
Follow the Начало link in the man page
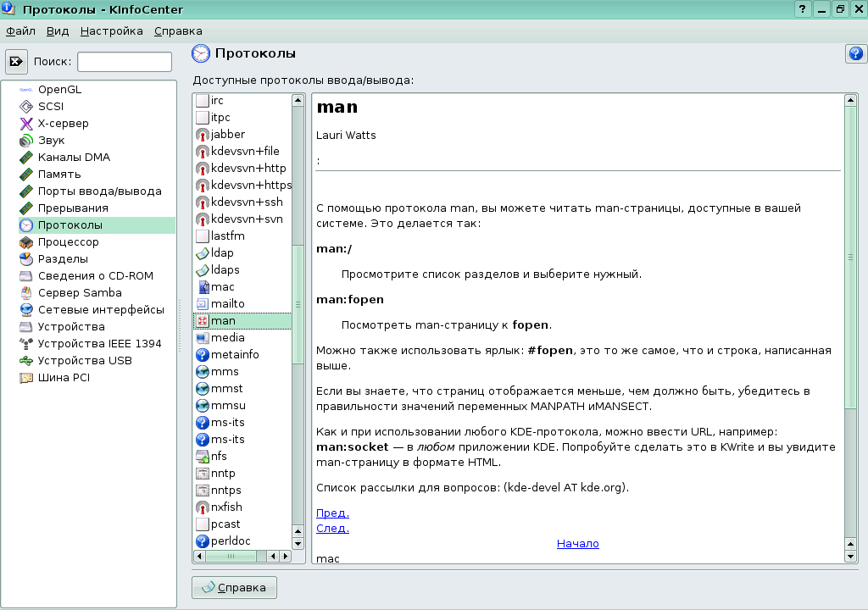pos(577,543)
